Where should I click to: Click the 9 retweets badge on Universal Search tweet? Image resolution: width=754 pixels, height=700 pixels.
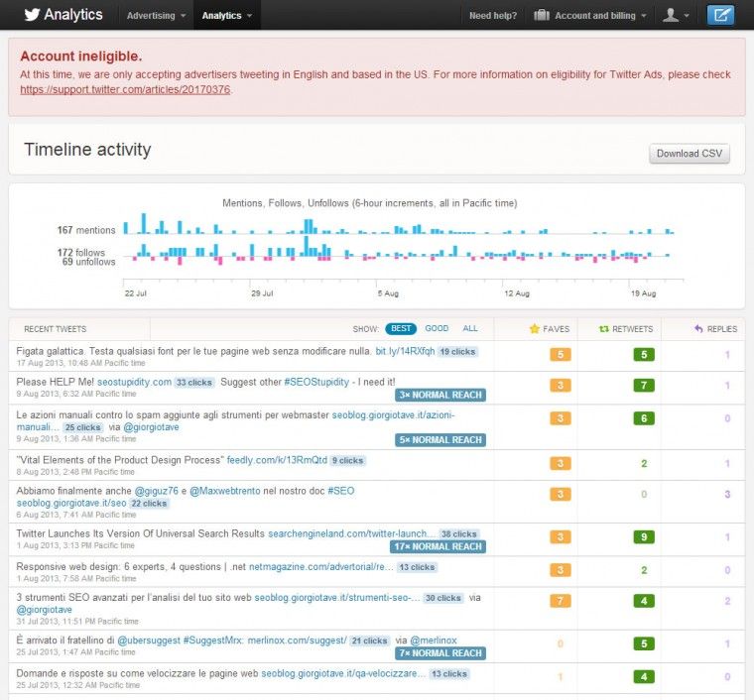(x=644, y=536)
